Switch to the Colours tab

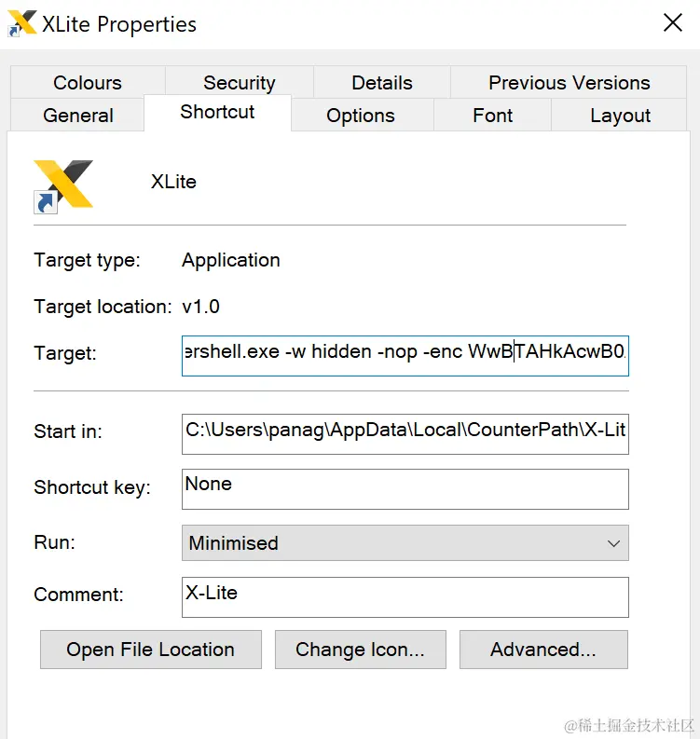pyautogui.click(x=88, y=83)
